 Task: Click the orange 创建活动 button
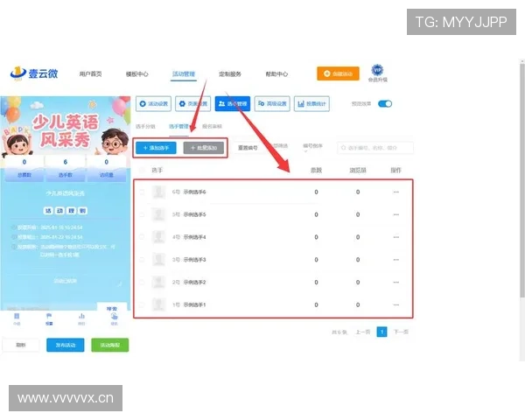tap(338, 73)
